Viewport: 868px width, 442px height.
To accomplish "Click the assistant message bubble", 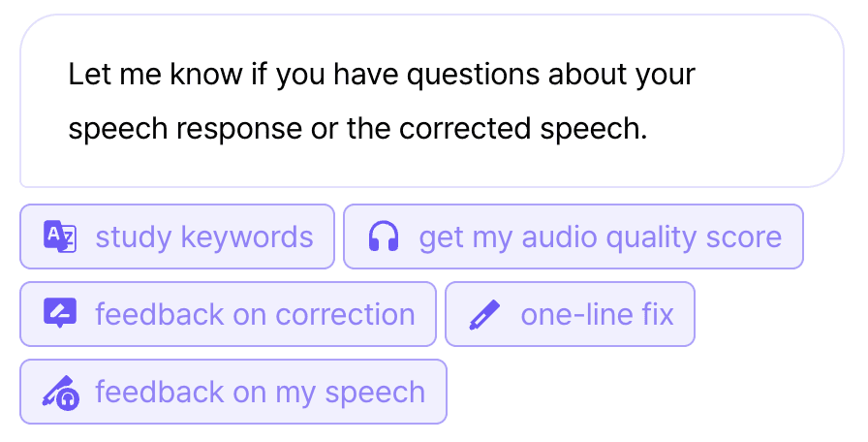I will point(432,101).
